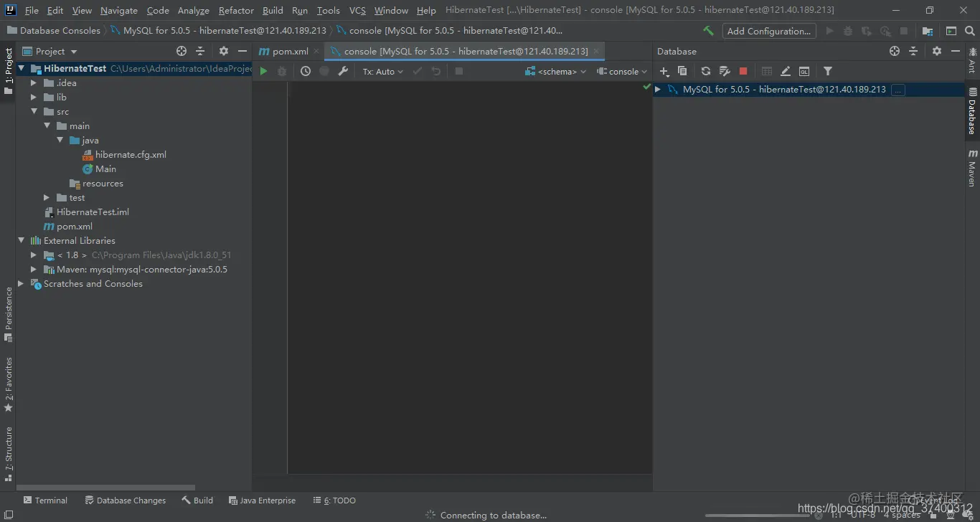Screen dimensions: 980x522
Task: Open the File menu
Action: 32,10
